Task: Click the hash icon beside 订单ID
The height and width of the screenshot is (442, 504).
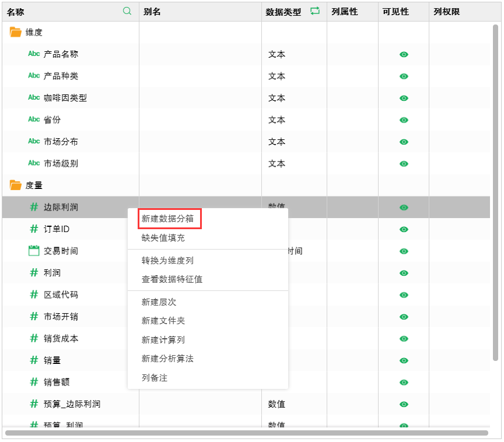Action: (34, 229)
